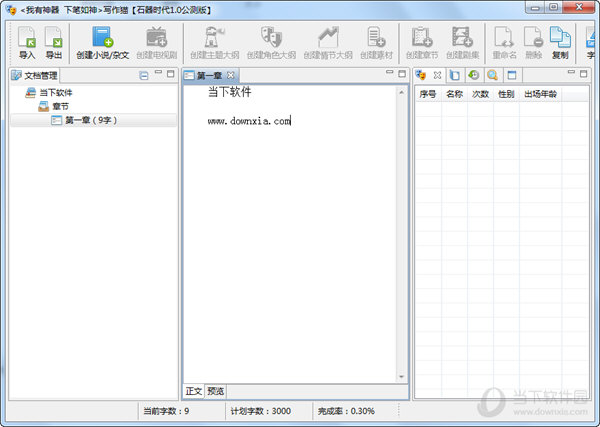Click the 创建电视剧 toolbar icon
The height and width of the screenshot is (427, 600).
point(157,42)
